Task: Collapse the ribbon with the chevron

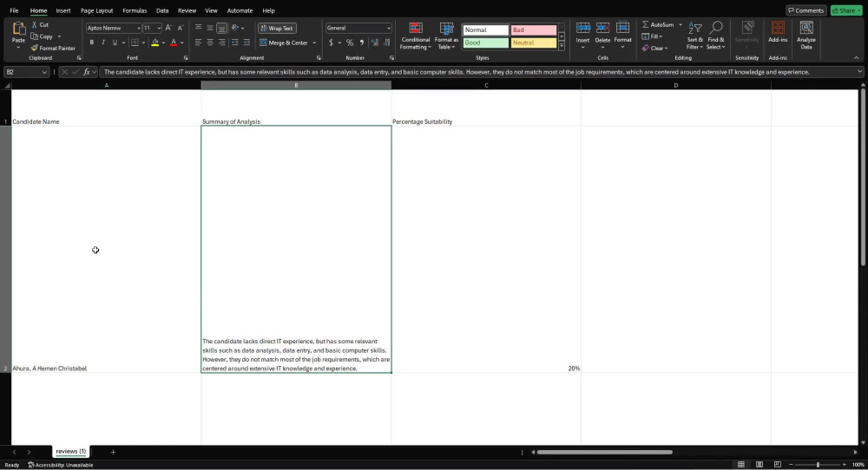Action: [857, 57]
